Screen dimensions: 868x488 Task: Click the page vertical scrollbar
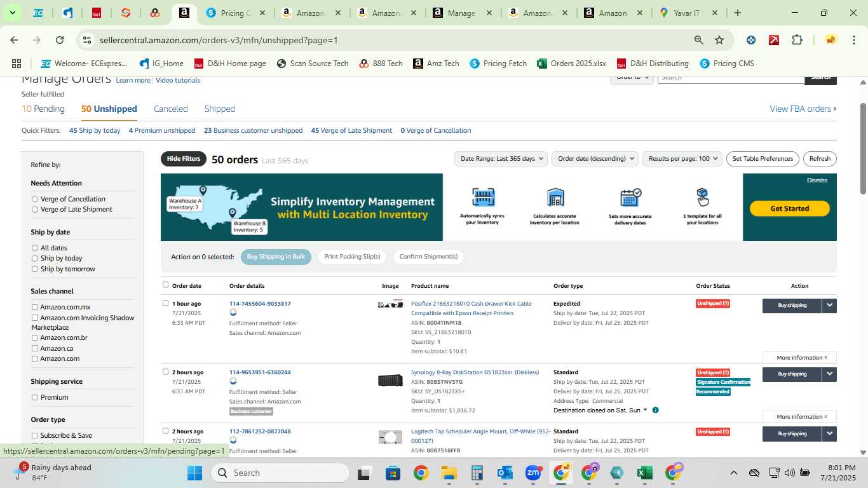tap(863, 148)
